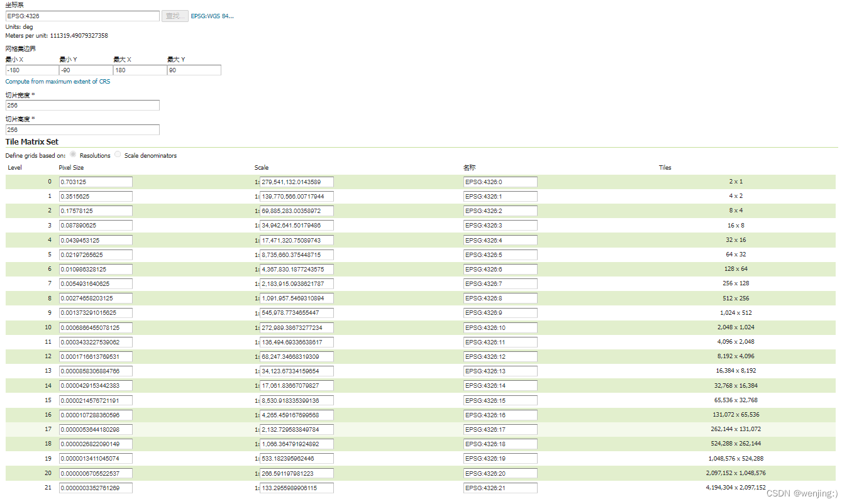
Task: Click the name field EPSG:4326:9
Action: (501, 313)
